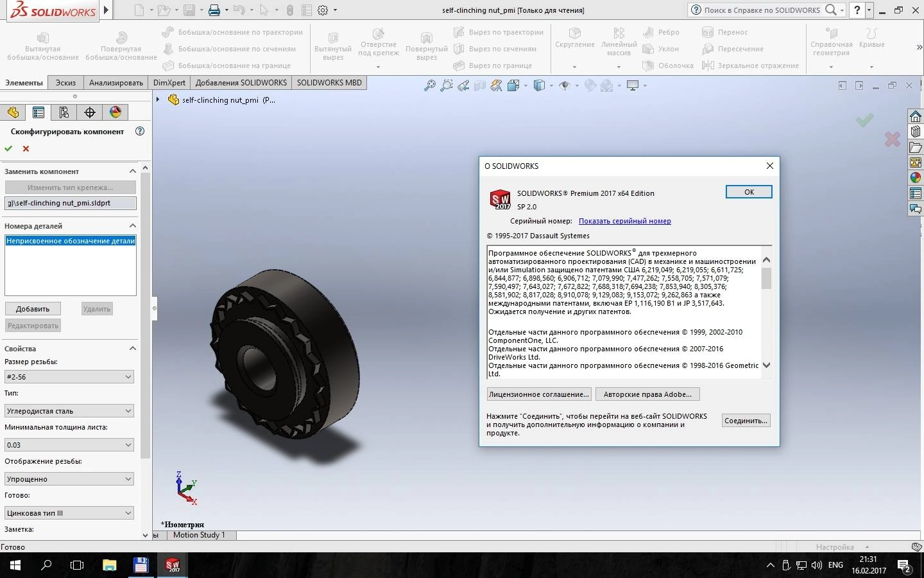The width and height of the screenshot is (924, 578).
Task: Open the Display Style icon
Action: click(540, 85)
